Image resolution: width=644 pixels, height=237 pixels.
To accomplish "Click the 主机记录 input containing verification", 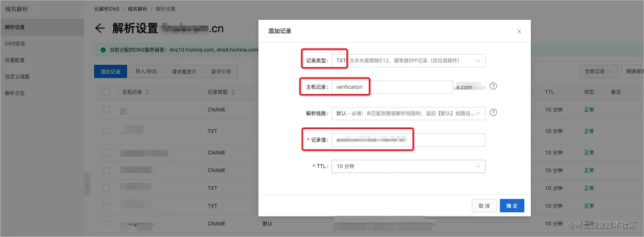I will (392, 87).
